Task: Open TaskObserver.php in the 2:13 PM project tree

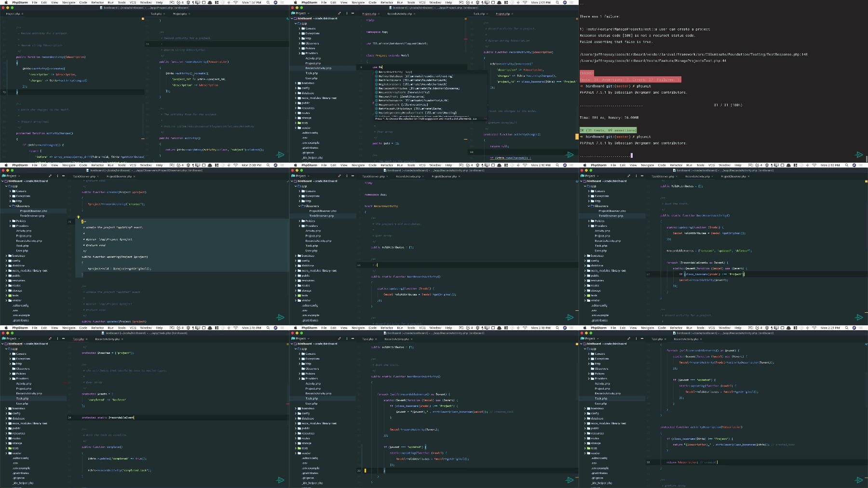Action: (x=611, y=216)
